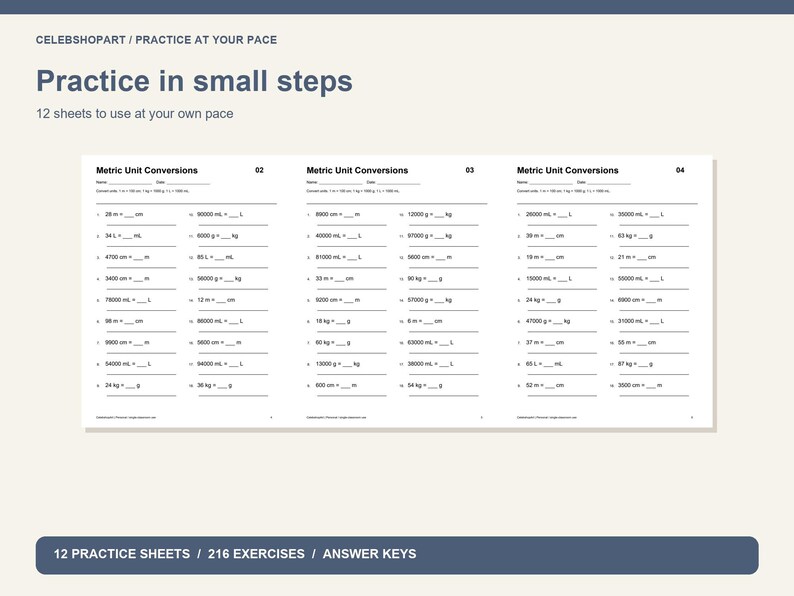794x596 pixels.
Task: Click answer line under '8900 cm' on sheet 03
Action: click(x=351, y=224)
